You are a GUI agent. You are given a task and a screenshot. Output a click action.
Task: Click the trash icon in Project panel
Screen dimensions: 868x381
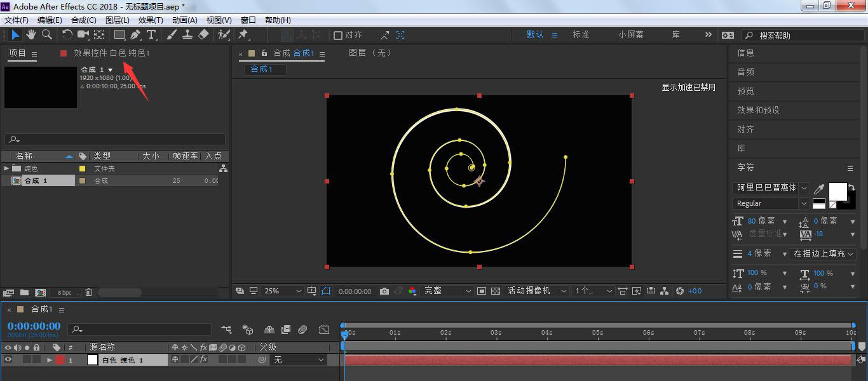click(89, 293)
